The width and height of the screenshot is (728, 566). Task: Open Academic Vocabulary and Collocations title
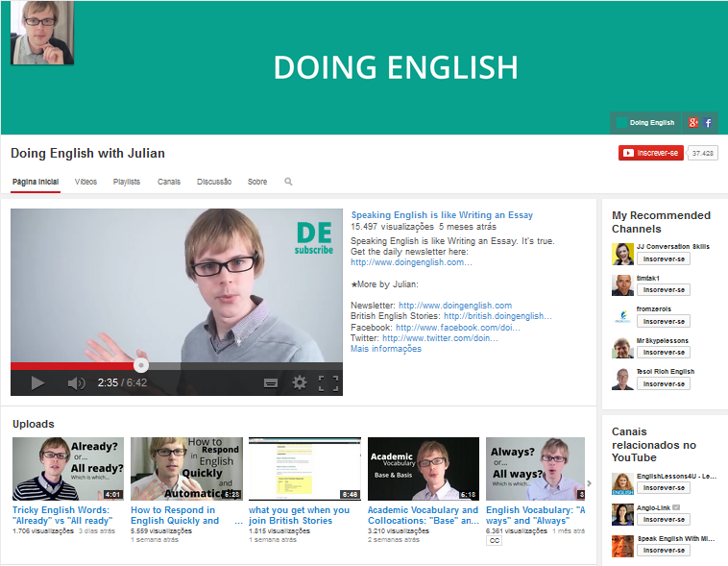(x=423, y=515)
